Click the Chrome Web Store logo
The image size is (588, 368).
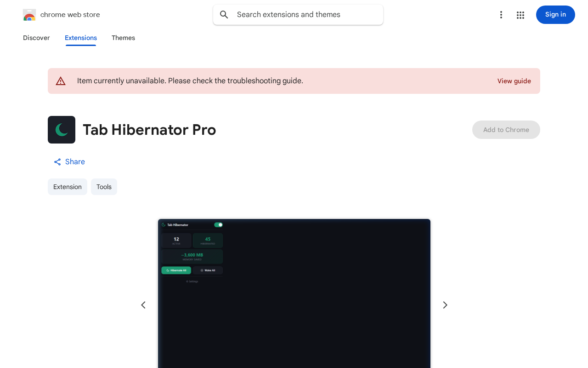point(29,15)
